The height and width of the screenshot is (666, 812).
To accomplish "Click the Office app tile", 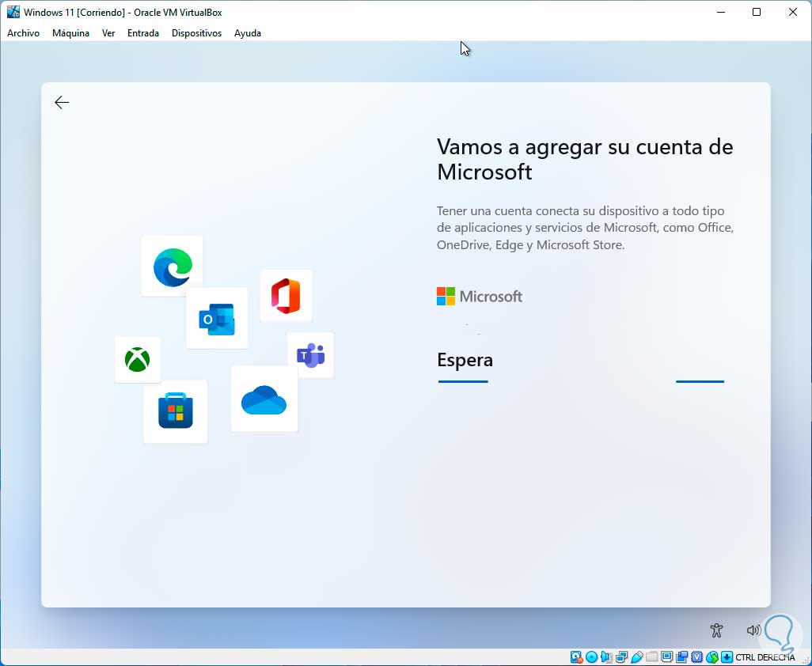I will 286,296.
